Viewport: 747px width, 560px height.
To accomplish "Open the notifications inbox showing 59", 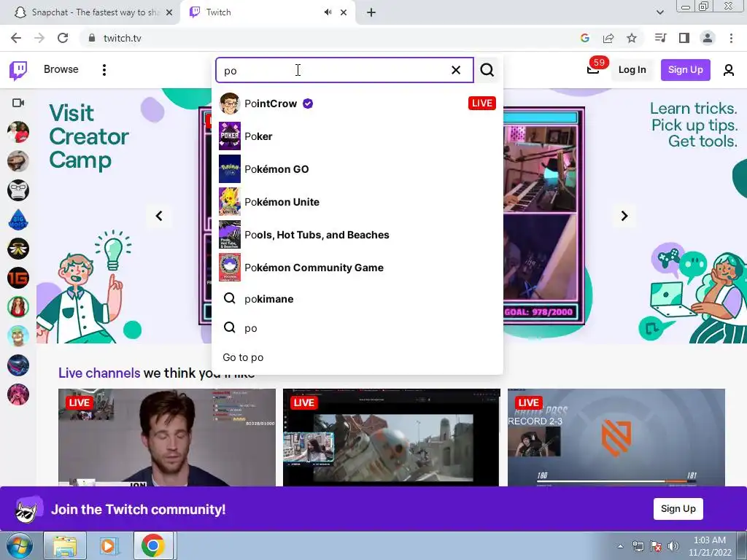I will pos(593,70).
